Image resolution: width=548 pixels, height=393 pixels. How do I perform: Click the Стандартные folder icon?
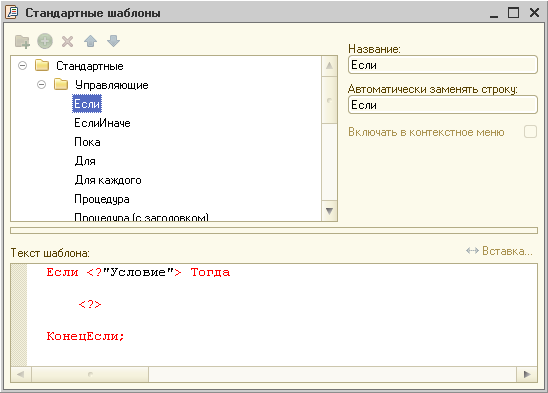(42, 65)
